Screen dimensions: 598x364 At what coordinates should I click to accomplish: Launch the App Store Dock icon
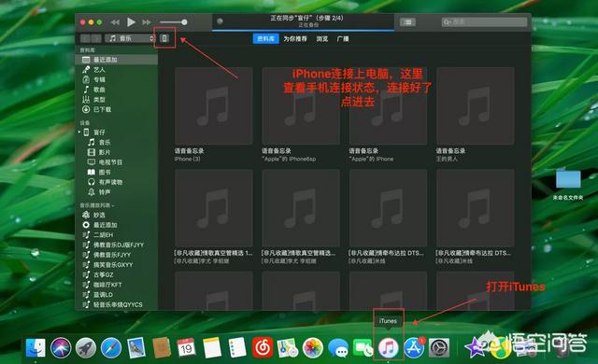(414, 347)
